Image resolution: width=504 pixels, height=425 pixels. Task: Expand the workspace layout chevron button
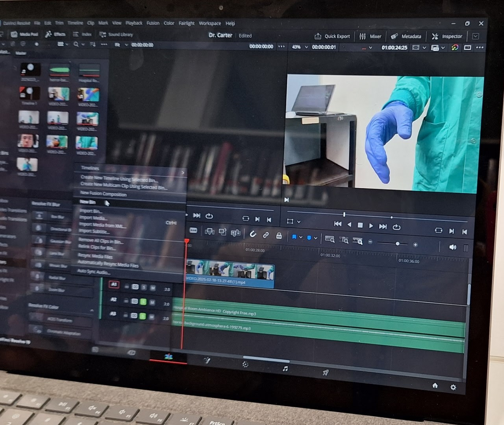click(x=476, y=36)
